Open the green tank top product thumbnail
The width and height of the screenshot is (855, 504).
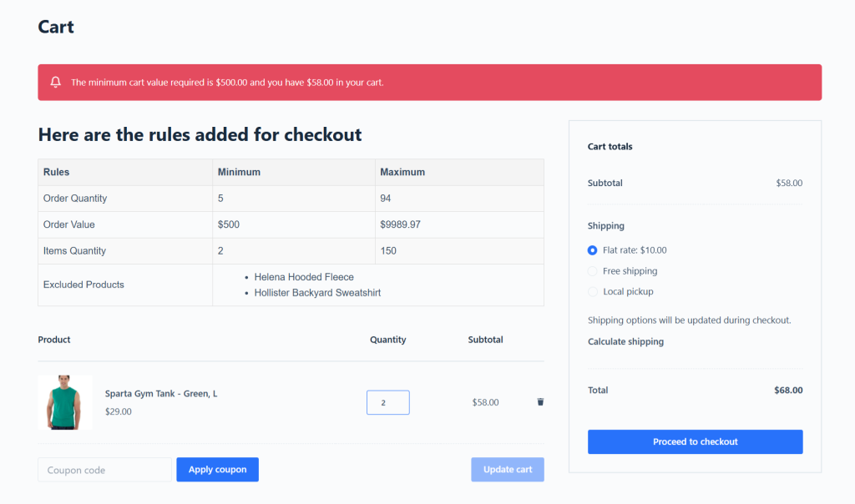click(65, 402)
